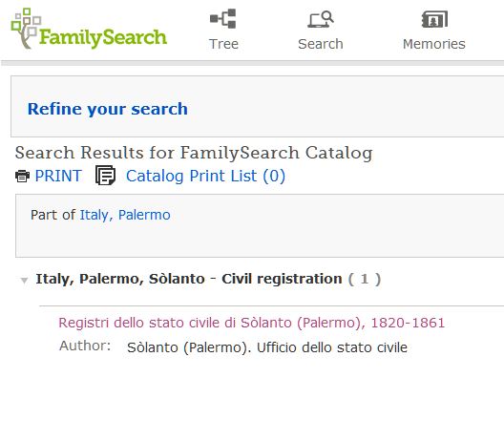The height and width of the screenshot is (441, 504).
Task: Click the FamilySearch tree logo icon
Action: 26,29
